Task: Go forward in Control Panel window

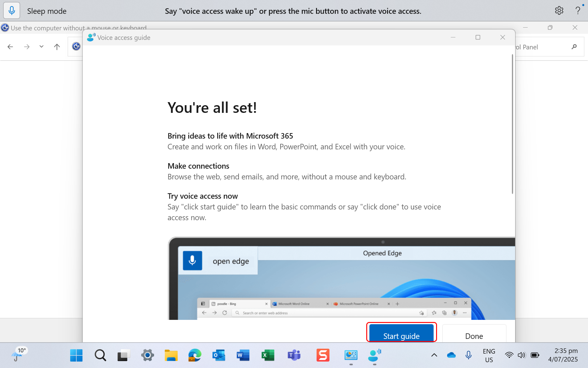Action: tap(27, 47)
